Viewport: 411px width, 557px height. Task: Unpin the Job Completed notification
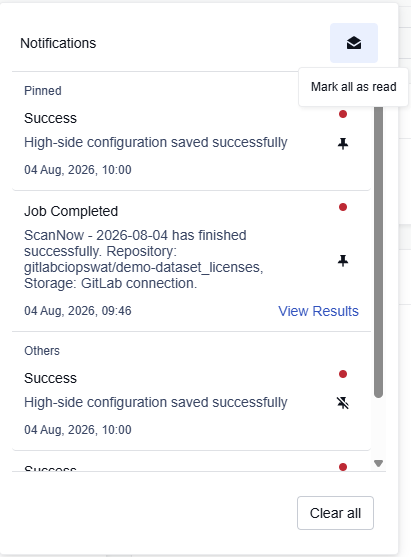(x=343, y=261)
